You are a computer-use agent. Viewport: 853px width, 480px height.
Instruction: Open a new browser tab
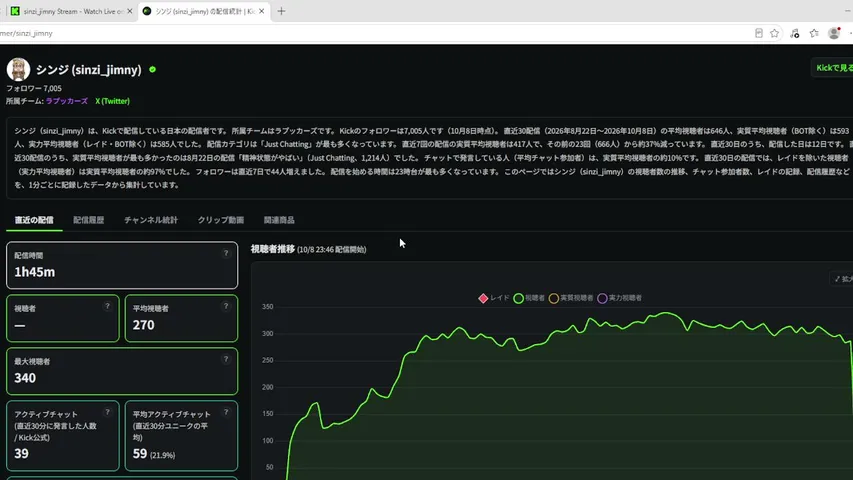coord(281,11)
